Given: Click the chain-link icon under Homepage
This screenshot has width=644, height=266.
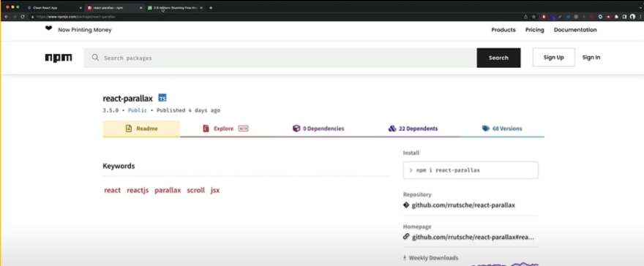Looking at the screenshot, I should (x=406, y=237).
